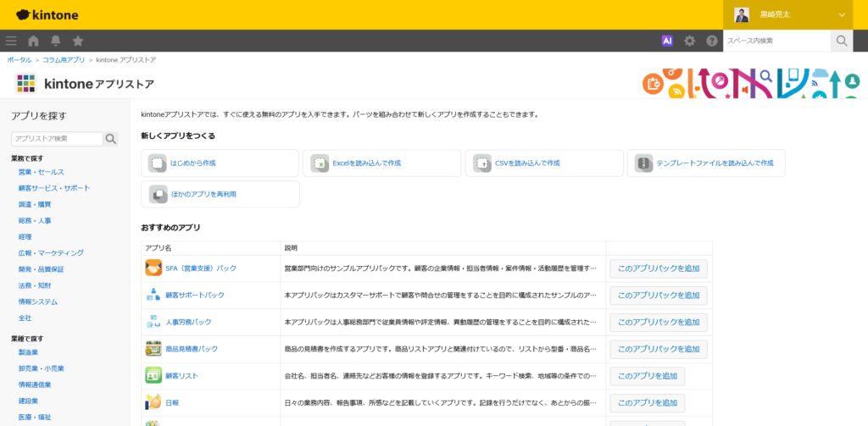Click the SFA pack handshake icon

(x=153, y=268)
